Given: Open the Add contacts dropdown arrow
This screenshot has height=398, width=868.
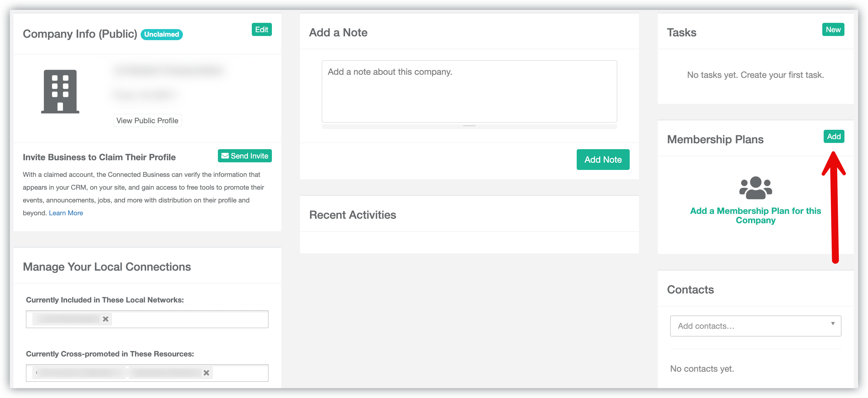Looking at the screenshot, I should [x=833, y=324].
